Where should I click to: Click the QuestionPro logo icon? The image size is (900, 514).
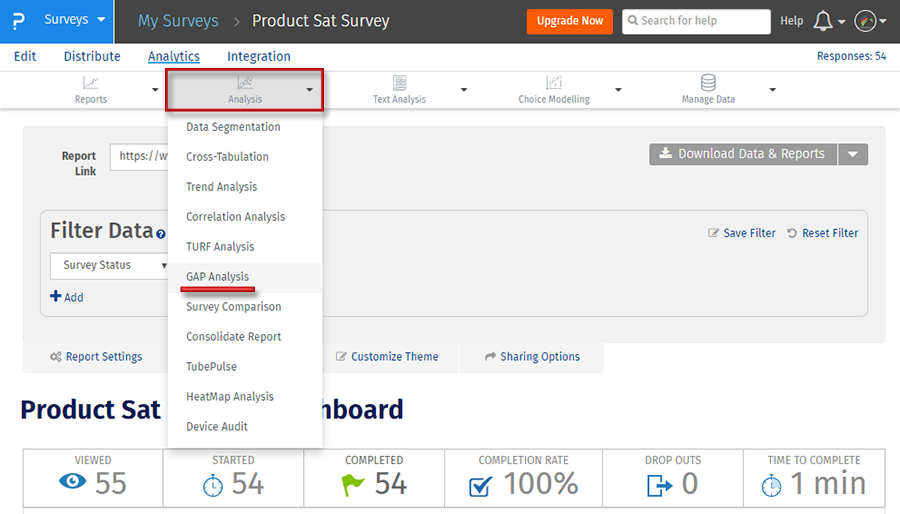pos(20,21)
